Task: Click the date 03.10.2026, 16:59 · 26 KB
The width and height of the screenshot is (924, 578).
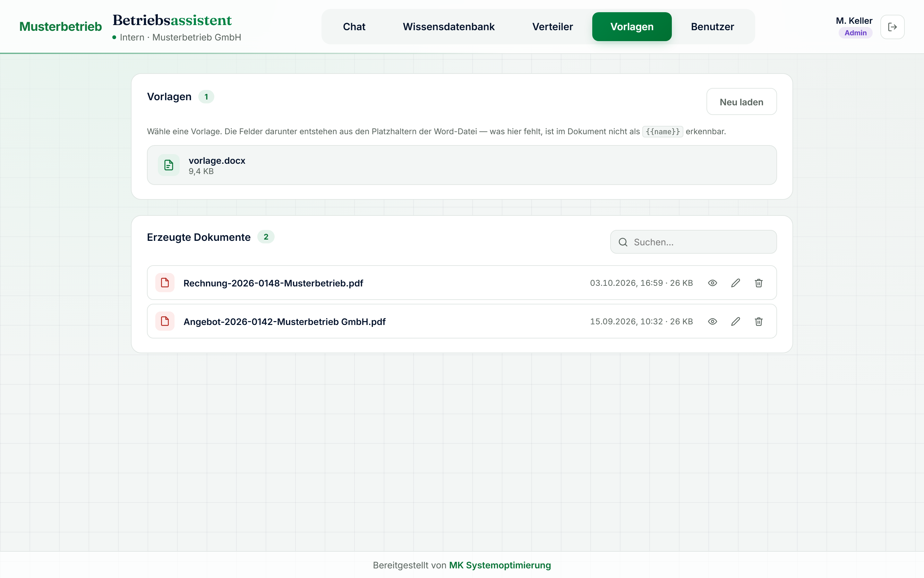Action: (x=641, y=283)
